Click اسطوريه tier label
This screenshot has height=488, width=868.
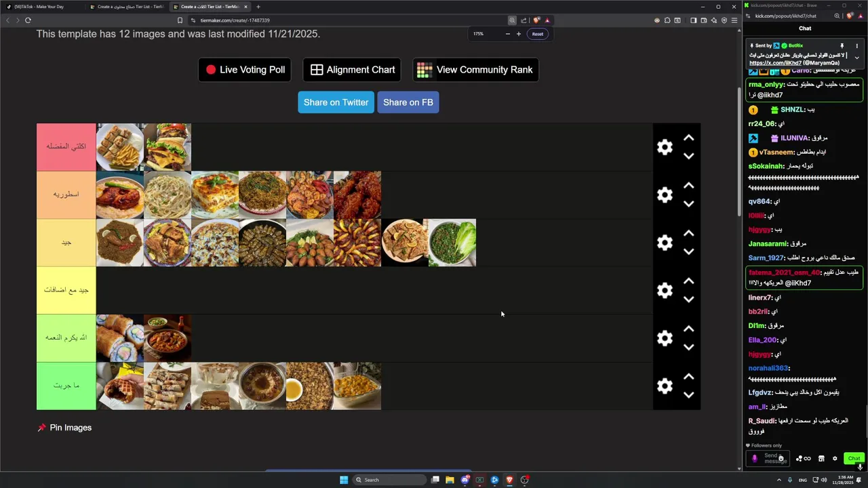pos(66,195)
